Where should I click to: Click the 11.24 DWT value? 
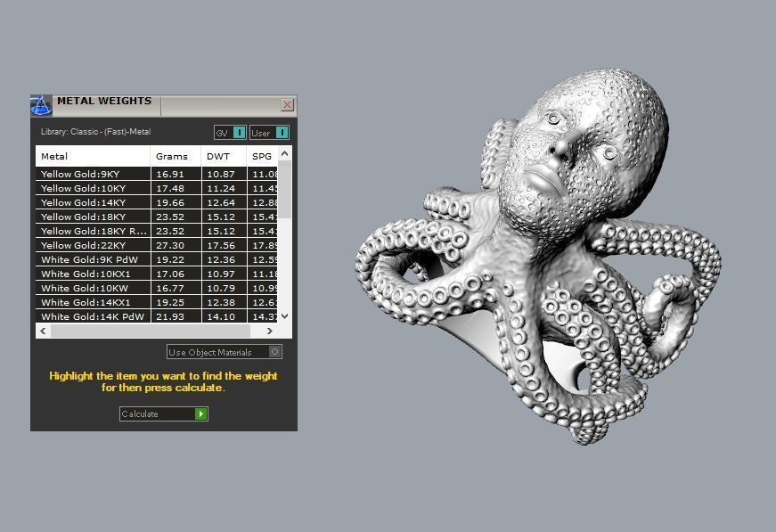221,189
